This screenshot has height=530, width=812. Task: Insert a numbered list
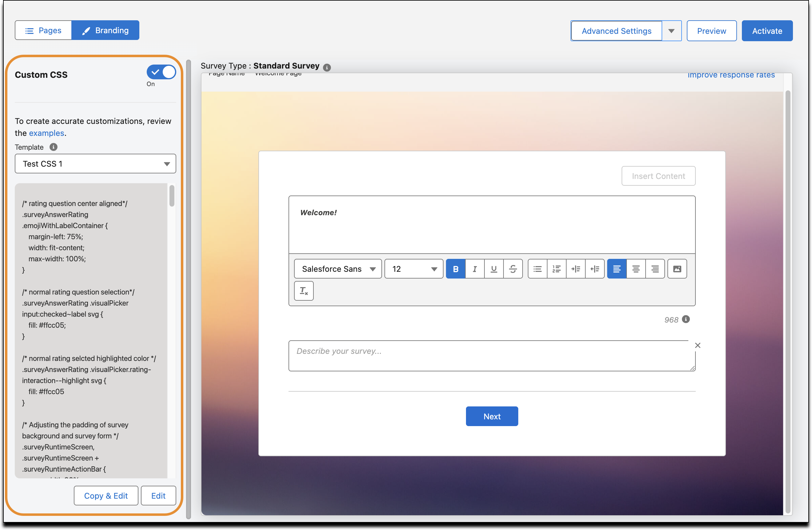[x=556, y=269]
